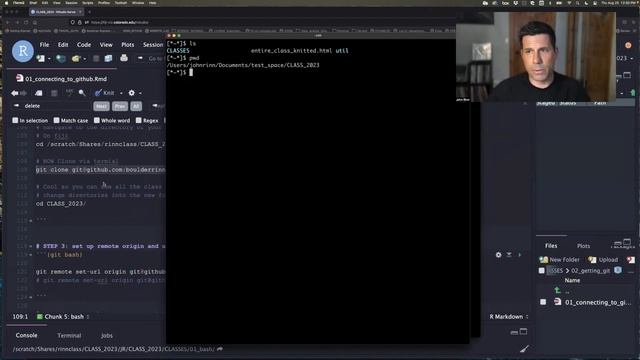The image size is (640, 360).
Task: Click the editor Save document icon
Action: pos(54,93)
